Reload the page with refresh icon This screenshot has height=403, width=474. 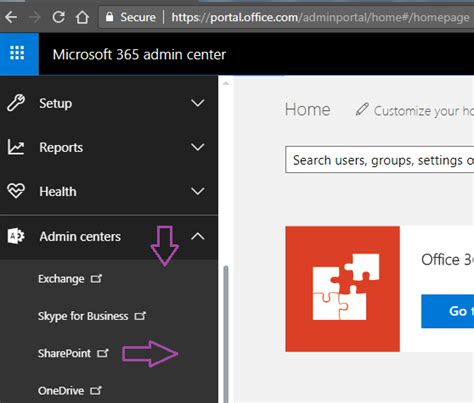tap(59, 17)
